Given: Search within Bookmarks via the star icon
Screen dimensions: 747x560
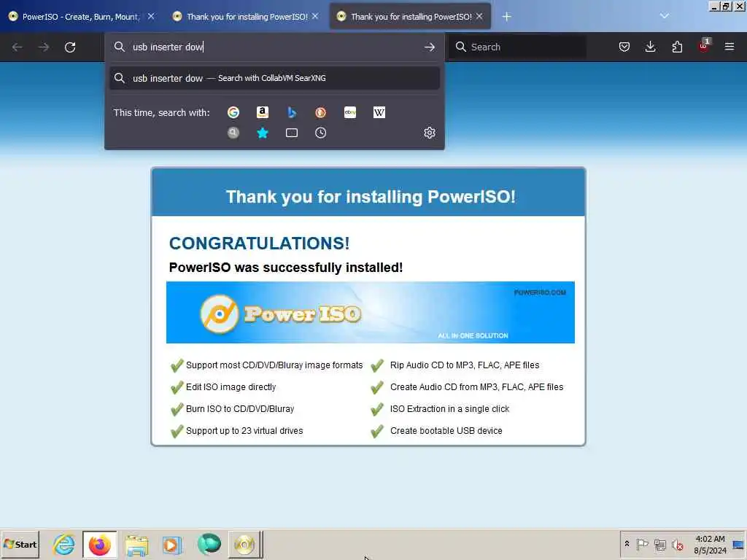Looking at the screenshot, I should [263, 133].
